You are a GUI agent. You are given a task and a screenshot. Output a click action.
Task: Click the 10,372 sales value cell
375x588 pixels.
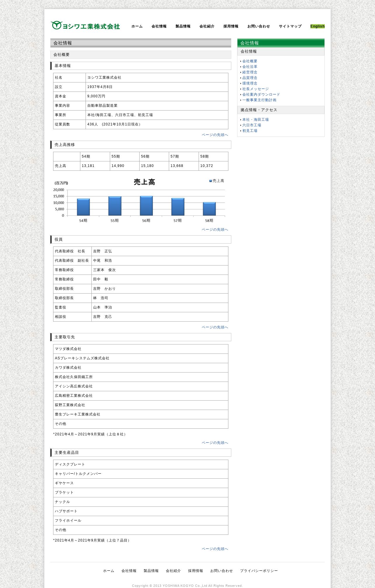click(213, 166)
